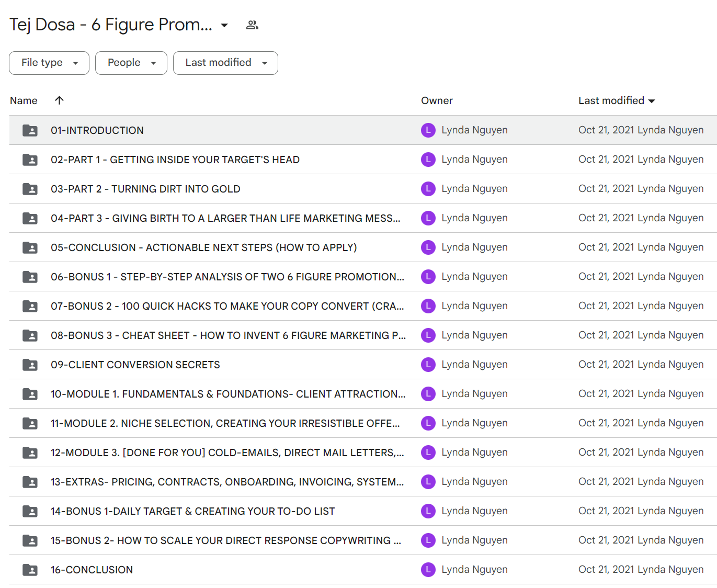Click Lynda Nguyen owner name in 07-BONUS 2 row

click(x=474, y=306)
